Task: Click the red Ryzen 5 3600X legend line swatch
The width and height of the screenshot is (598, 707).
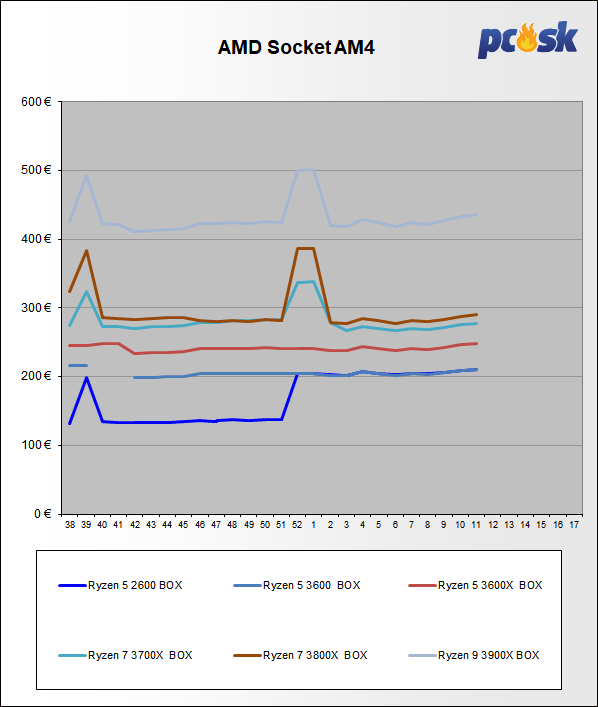Action: (422, 585)
